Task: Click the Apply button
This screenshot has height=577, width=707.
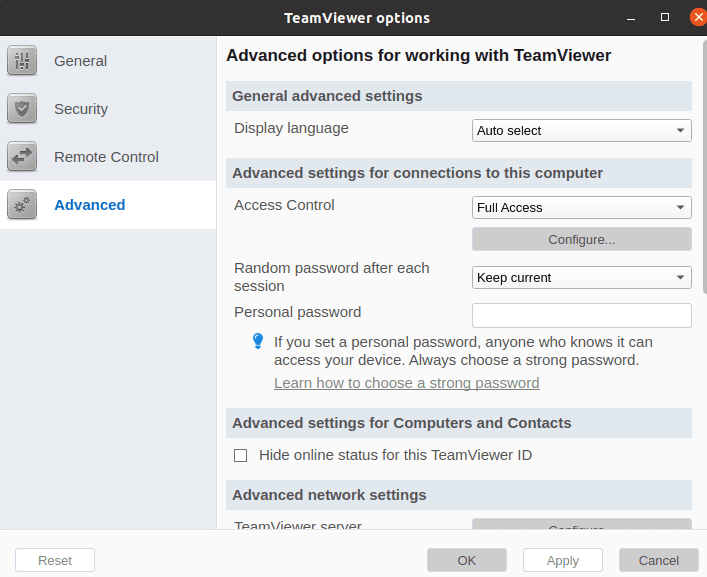Action: click(563, 560)
